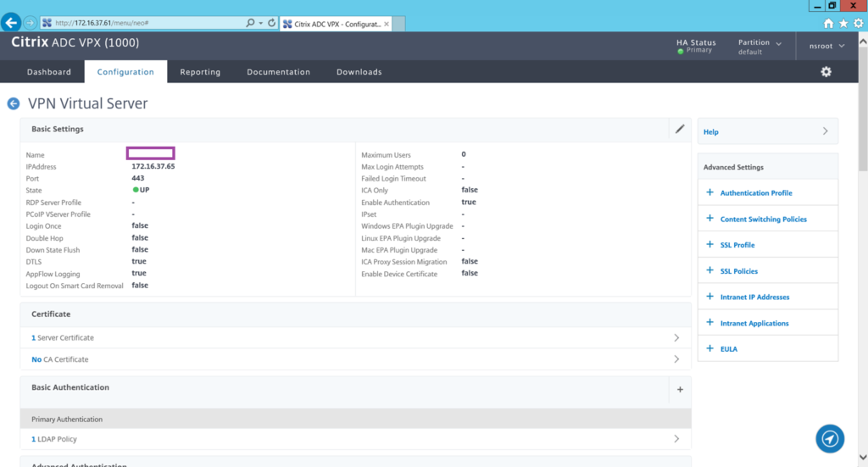Viewport: 868px width, 467px height.
Task: Open the Citrix settings gear icon
Action: coord(826,72)
